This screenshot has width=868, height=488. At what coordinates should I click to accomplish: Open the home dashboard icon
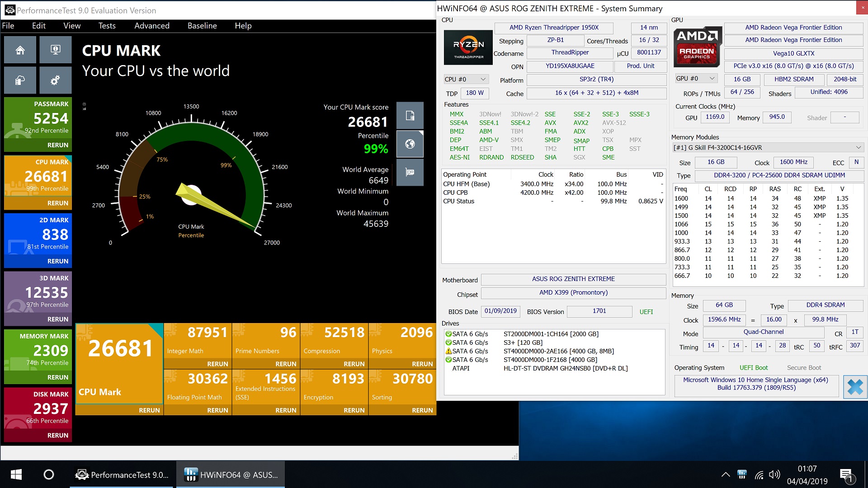pos(20,50)
